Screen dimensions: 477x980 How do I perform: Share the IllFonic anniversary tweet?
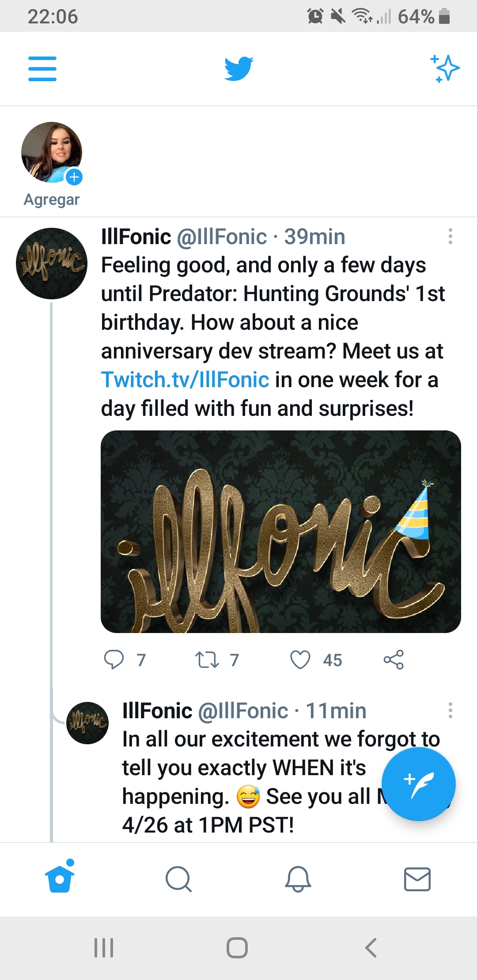coord(394,660)
